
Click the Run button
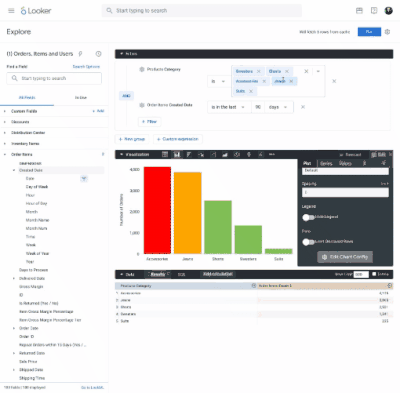tap(369, 32)
